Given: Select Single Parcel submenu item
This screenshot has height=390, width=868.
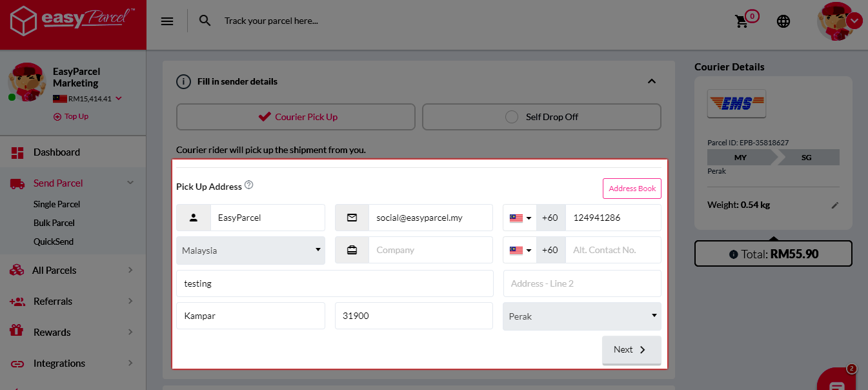Looking at the screenshot, I should 57,204.
